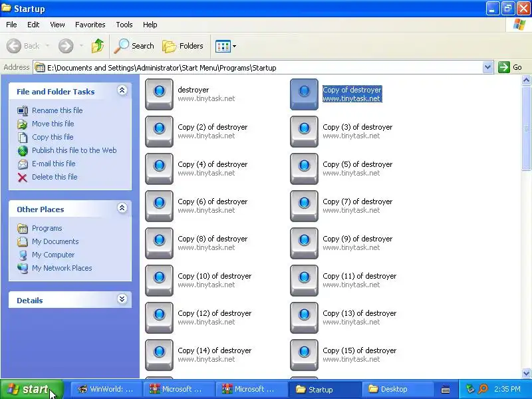Open the Search toolbar button

134,46
